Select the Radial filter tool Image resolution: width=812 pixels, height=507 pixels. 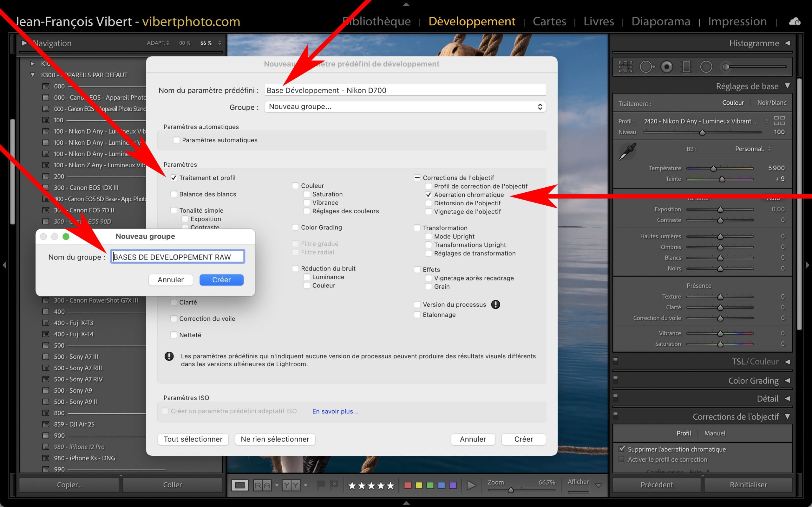pos(706,67)
